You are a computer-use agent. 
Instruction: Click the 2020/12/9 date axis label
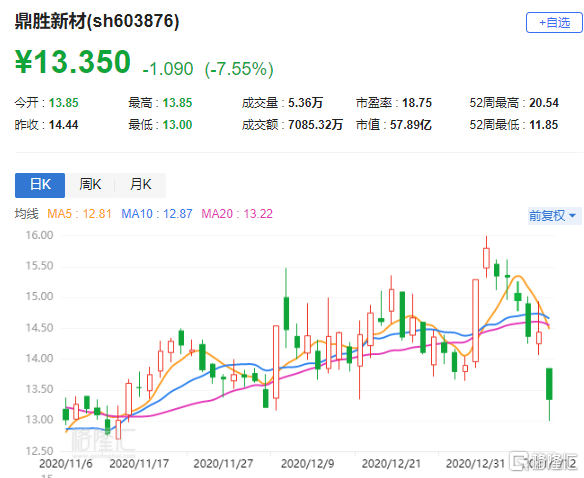click(308, 464)
